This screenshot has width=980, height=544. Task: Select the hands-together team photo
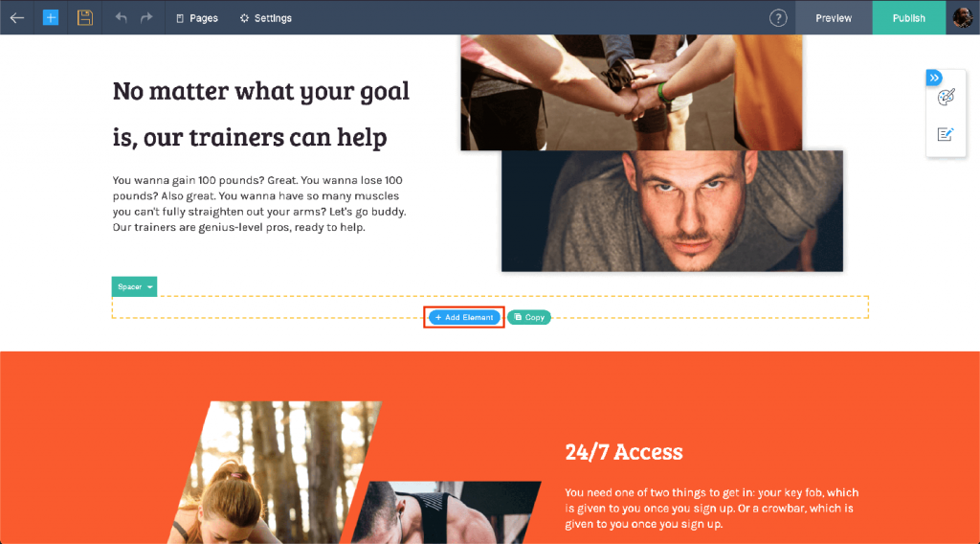coord(632,92)
